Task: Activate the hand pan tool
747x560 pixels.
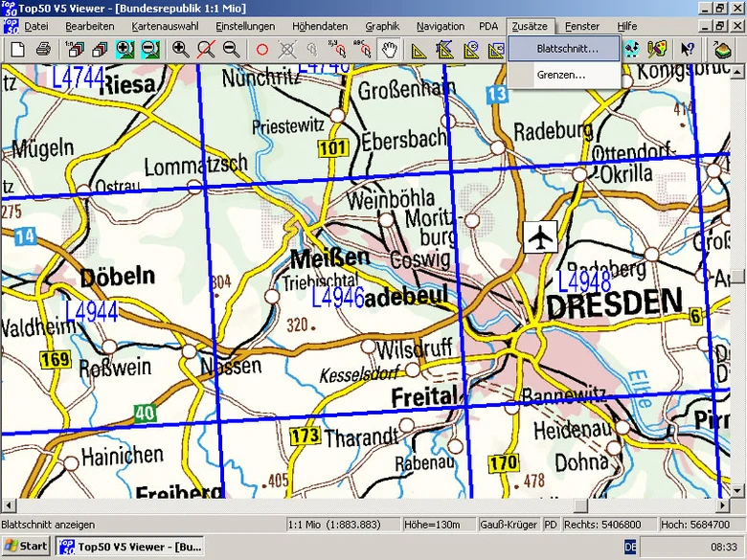Action: [x=389, y=49]
